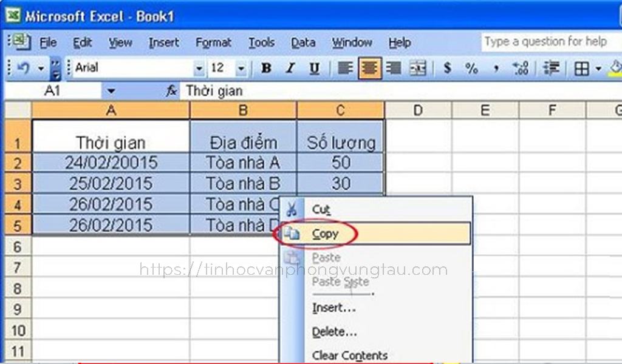622x364 pixels.
Task: Click the Undo arrow icon
Action: (24, 68)
